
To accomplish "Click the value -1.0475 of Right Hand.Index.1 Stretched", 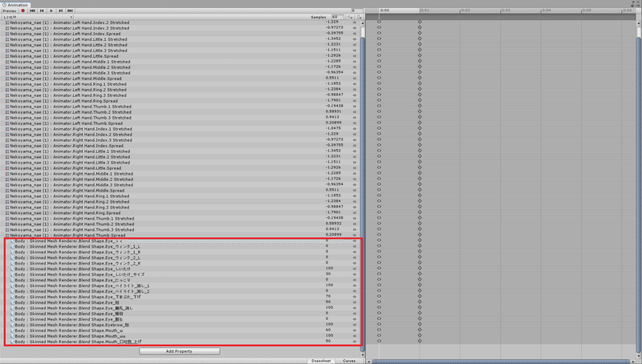I will (333, 128).
